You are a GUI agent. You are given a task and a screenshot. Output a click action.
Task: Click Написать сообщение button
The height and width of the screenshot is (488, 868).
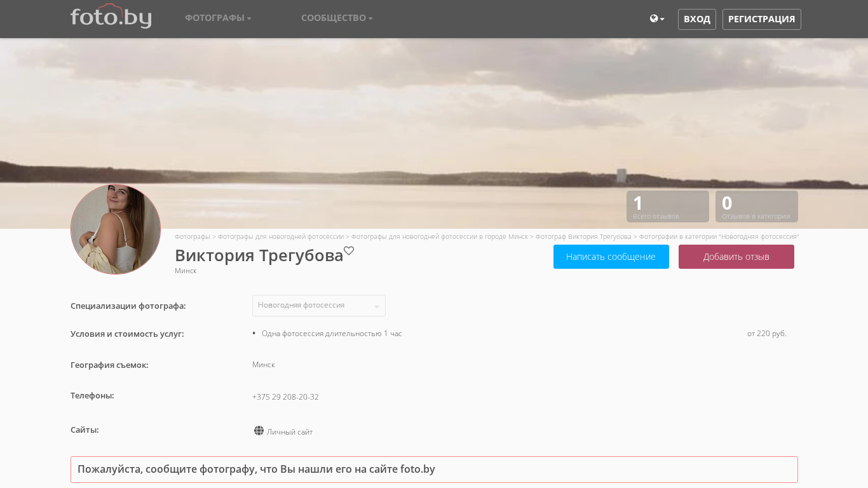611,257
